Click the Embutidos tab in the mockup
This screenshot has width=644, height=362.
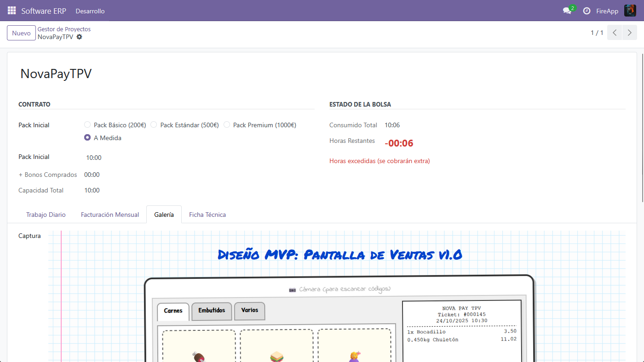pyautogui.click(x=212, y=311)
